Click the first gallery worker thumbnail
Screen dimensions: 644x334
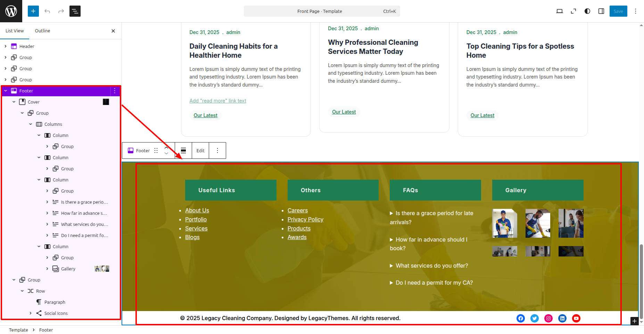tap(504, 223)
